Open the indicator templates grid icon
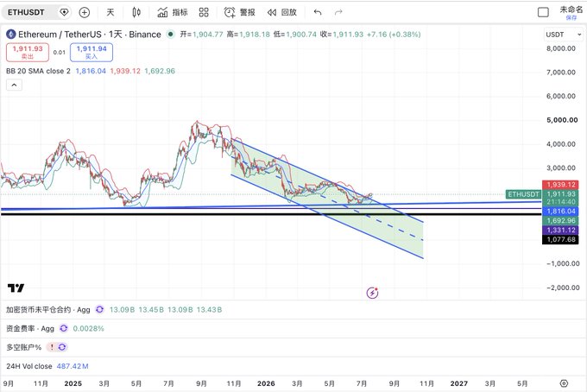This screenshot has width=587, height=392. (204, 12)
